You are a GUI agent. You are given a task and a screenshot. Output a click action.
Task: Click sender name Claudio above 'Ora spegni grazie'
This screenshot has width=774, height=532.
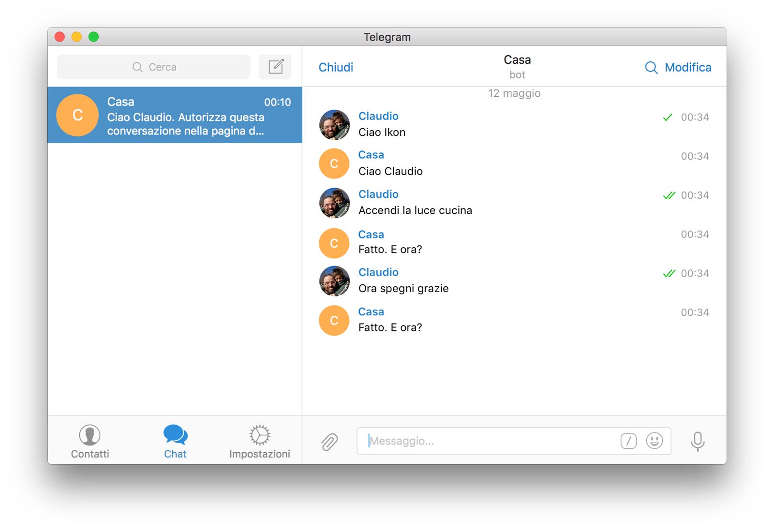tap(378, 272)
